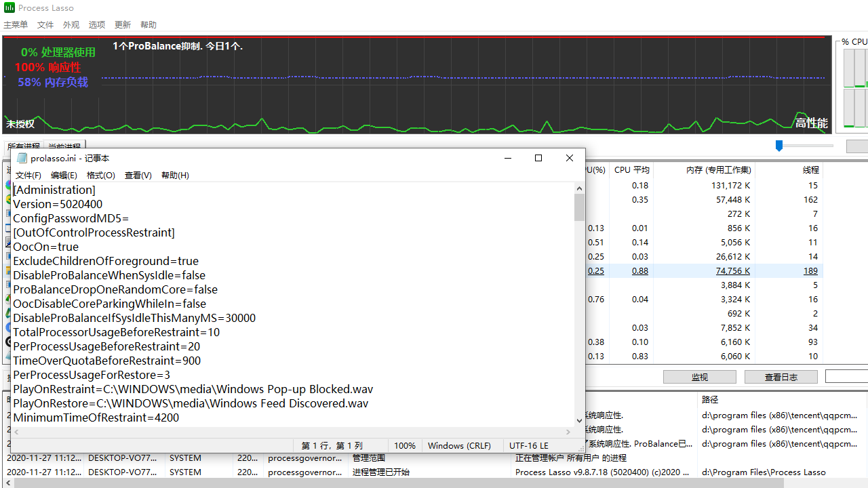Click the Notepad icon beside prolasso.ini
Screen dimensions: 868x488
coord(22,158)
